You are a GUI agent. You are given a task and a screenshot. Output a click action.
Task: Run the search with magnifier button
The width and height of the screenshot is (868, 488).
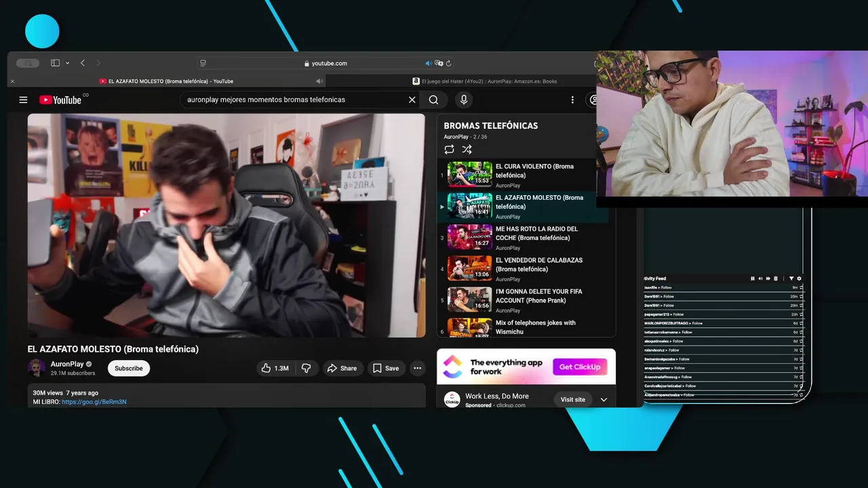click(x=433, y=100)
